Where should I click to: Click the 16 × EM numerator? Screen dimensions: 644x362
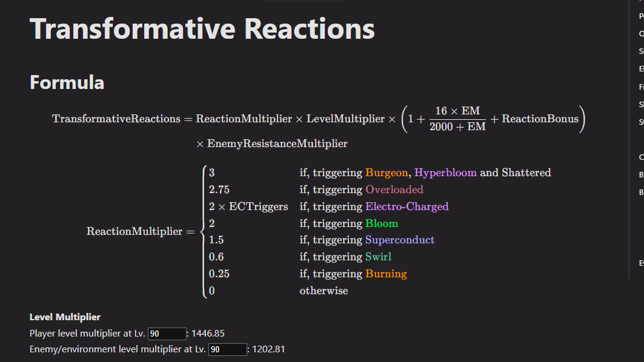pyautogui.click(x=457, y=111)
